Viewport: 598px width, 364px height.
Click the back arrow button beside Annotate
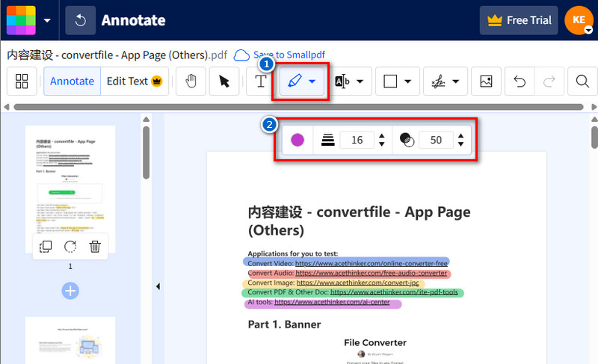click(x=81, y=20)
